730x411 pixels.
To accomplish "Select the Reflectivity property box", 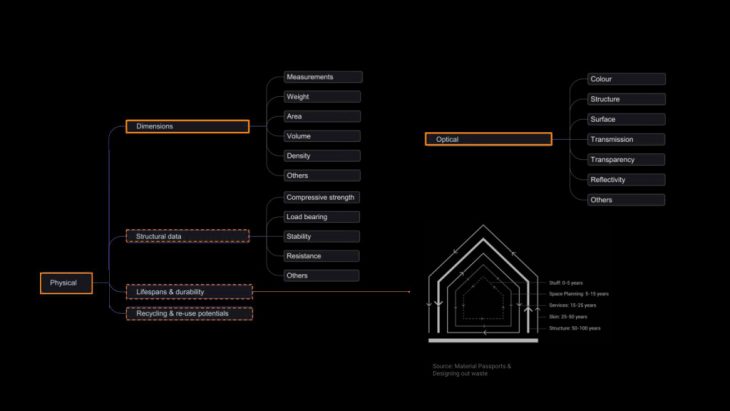I will pyautogui.click(x=626, y=179).
